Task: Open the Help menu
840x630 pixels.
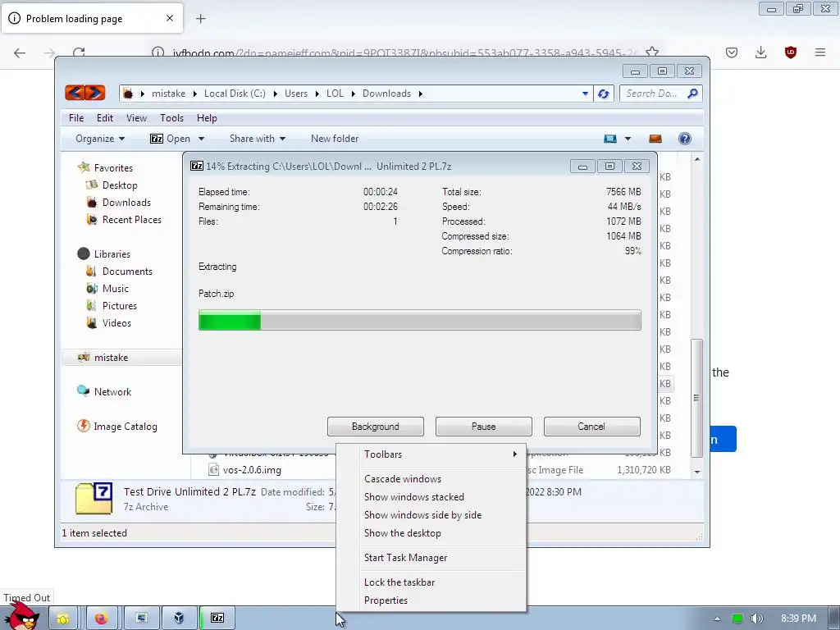Action: (x=207, y=118)
